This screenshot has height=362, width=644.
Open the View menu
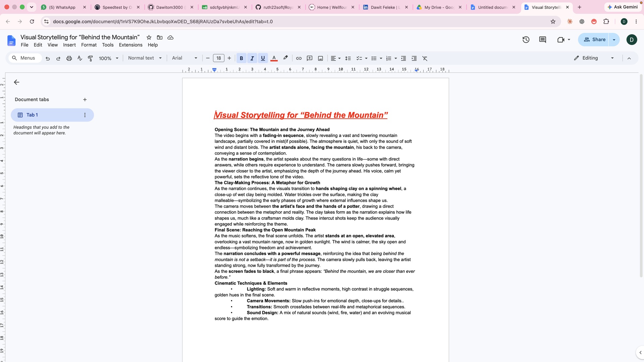53,45
